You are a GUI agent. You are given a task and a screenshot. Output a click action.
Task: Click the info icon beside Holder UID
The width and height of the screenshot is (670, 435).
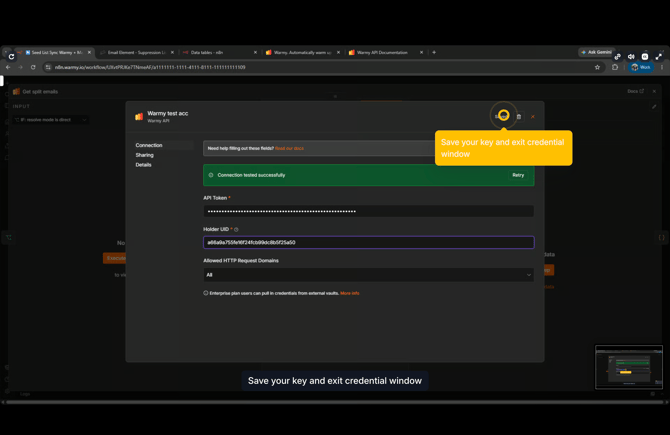pos(236,229)
